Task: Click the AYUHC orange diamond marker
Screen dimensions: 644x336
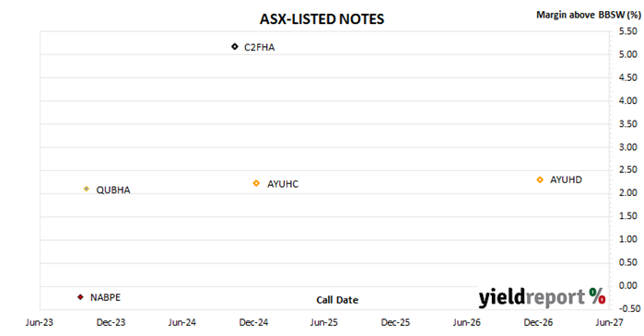Action: tap(256, 183)
